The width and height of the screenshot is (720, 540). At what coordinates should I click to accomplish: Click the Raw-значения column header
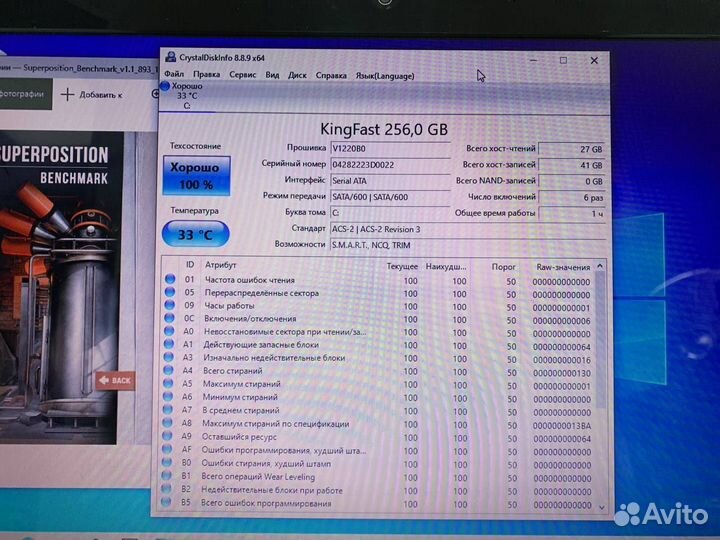pyautogui.click(x=563, y=267)
